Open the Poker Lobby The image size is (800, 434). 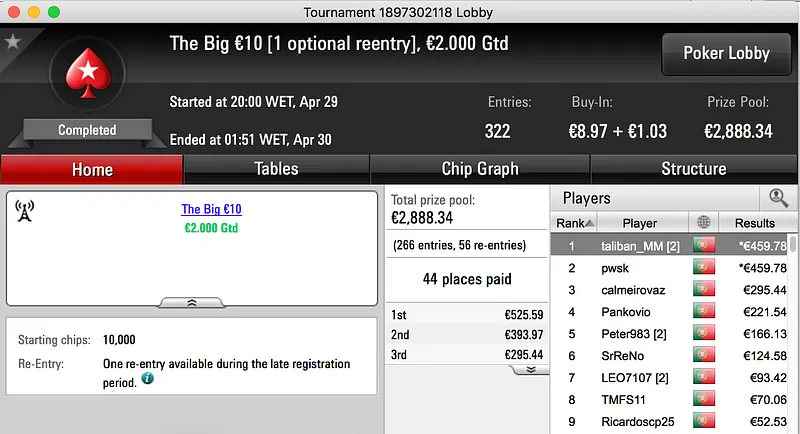pos(725,54)
